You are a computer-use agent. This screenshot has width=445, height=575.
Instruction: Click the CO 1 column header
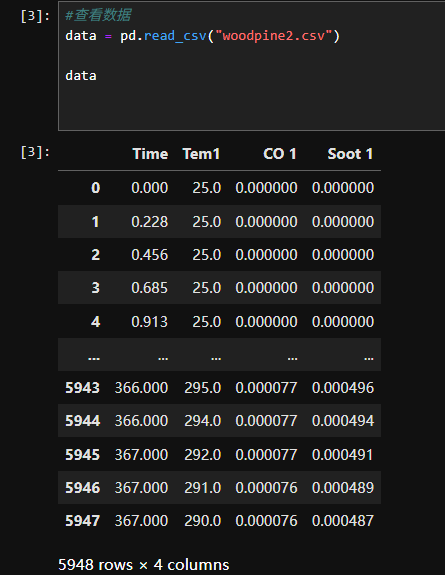[x=280, y=154]
